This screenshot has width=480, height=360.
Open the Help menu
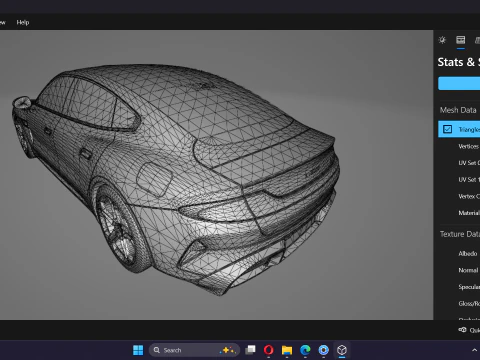click(23, 22)
